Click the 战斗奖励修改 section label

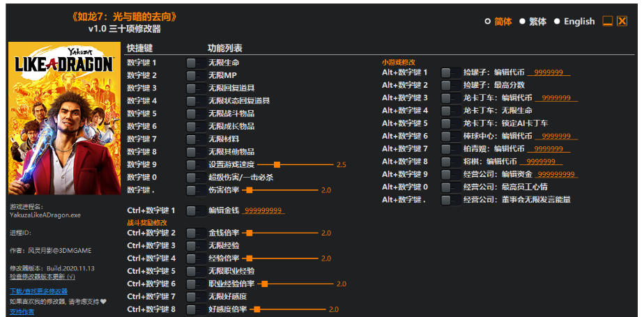[147, 222]
